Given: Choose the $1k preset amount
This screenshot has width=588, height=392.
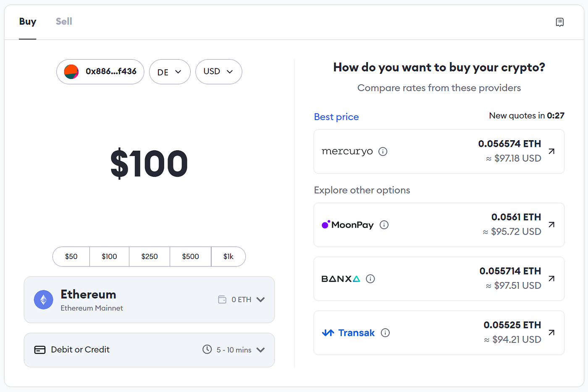Looking at the screenshot, I should [228, 256].
